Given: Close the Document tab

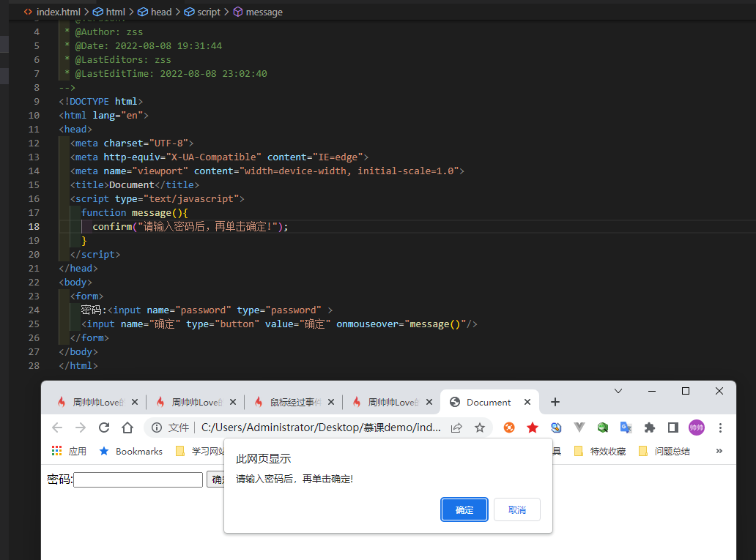Looking at the screenshot, I should [x=527, y=402].
